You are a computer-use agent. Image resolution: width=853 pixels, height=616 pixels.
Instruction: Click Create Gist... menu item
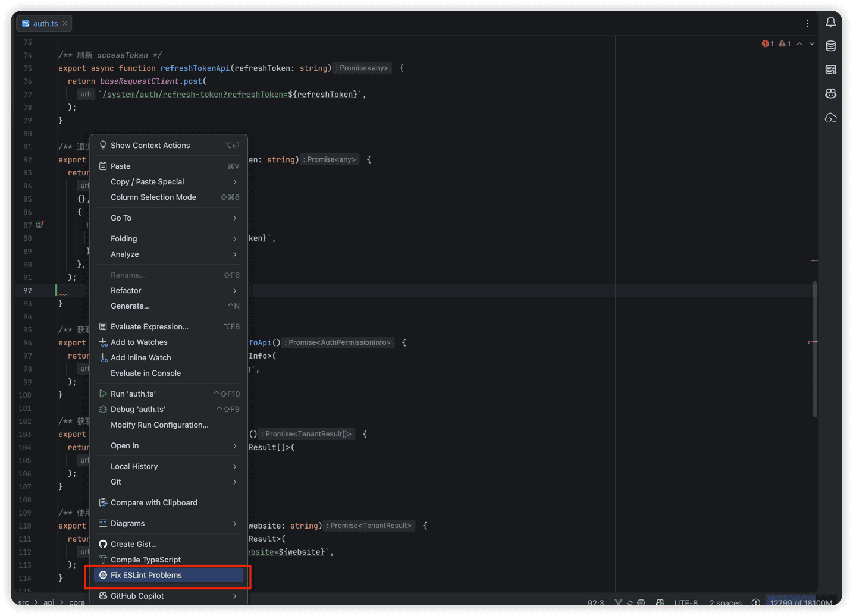(x=169, y=544)
